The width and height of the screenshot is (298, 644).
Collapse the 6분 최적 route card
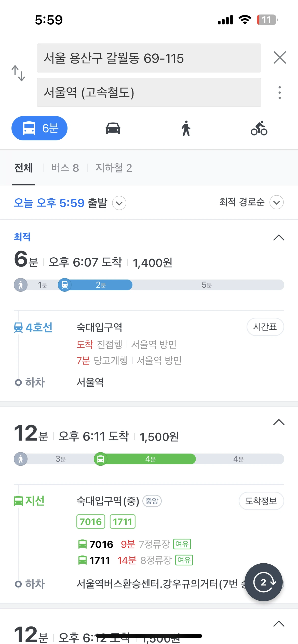pyautogui.click(x=279, y=238)
